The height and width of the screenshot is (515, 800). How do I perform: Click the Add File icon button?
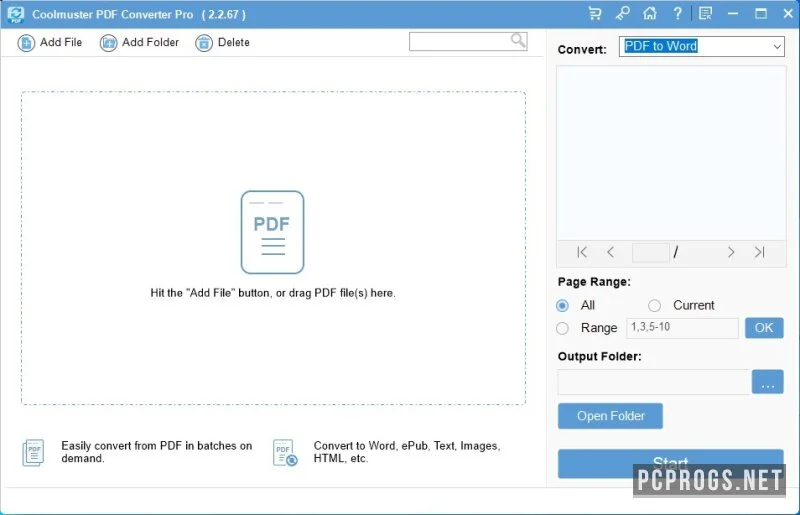click(26, 43)
